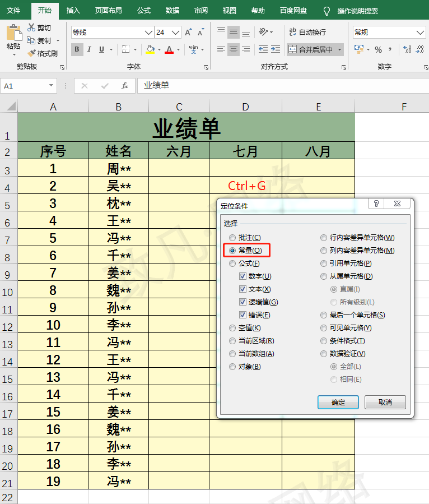Apply percent style format
The height and width of the screenshot is (504, 429).
[378, 49]
